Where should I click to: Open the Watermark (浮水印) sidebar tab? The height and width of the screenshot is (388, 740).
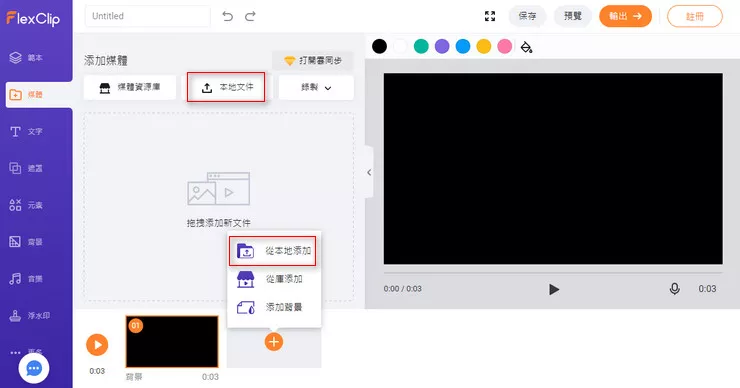[x=29, y=315]
